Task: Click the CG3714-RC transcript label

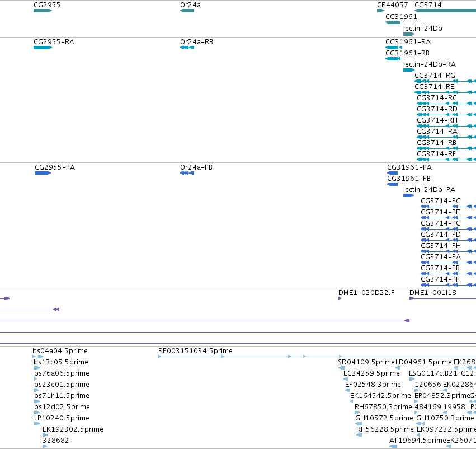Action: 437,98
